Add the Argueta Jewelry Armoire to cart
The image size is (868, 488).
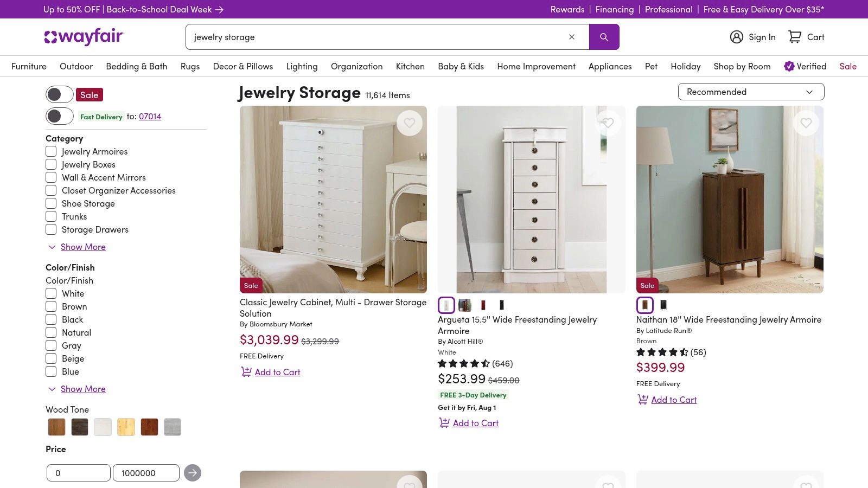pos(475,423)
